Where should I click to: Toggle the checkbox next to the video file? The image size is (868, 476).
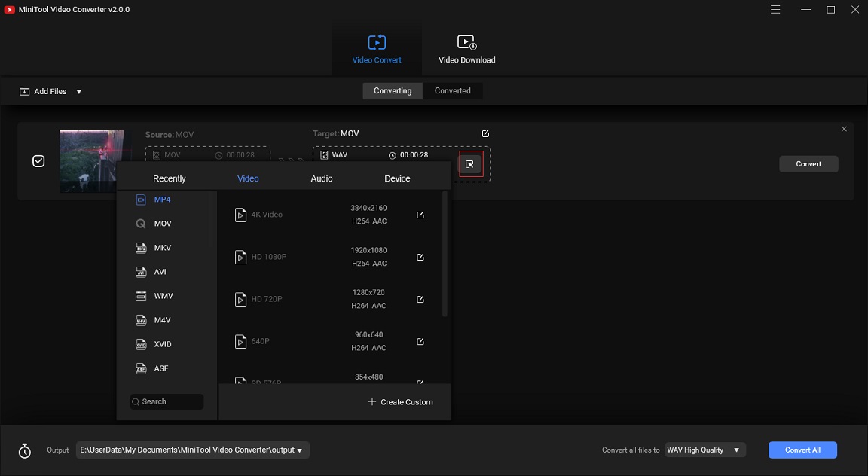click(38, 161)
